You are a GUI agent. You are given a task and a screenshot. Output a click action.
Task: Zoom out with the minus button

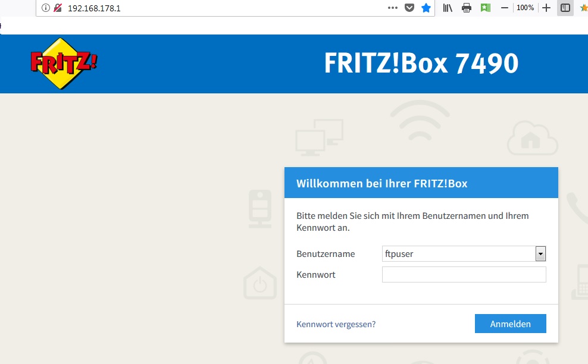505,8
